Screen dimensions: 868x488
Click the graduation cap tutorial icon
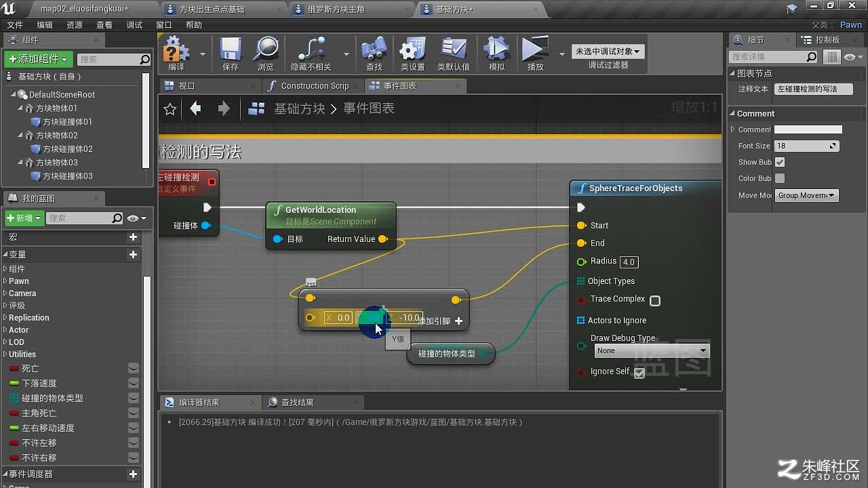click(792, 9)
